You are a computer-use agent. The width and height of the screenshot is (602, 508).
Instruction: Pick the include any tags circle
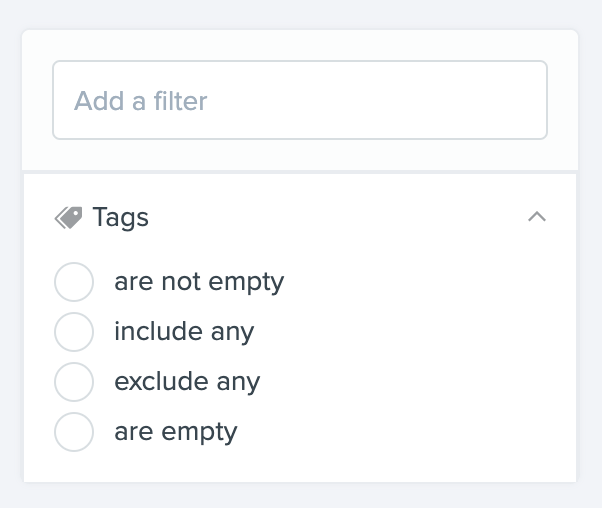coord(74,332)
